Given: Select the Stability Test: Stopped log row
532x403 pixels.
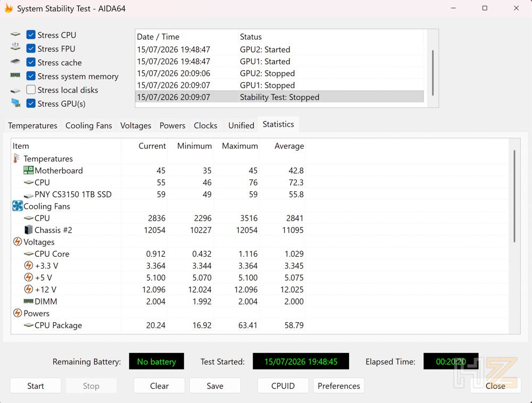Looking at the screenshot, I should tap(280, 97).
